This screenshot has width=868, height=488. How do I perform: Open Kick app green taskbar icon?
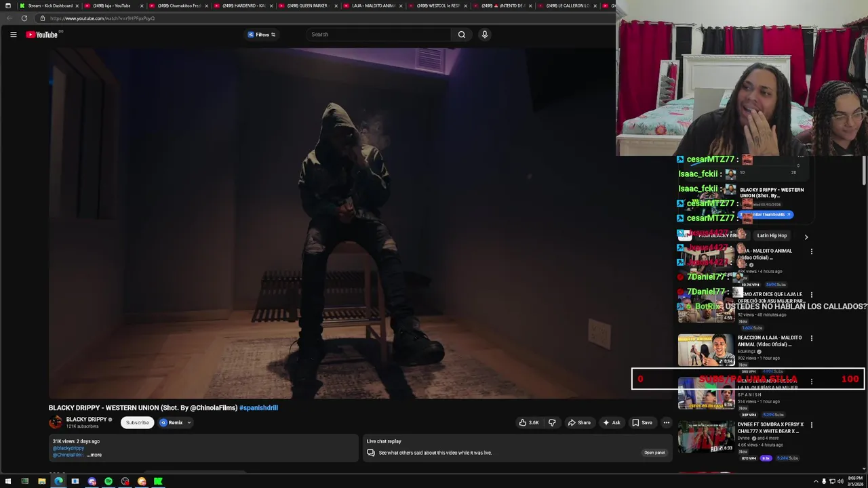click(158, 481)
